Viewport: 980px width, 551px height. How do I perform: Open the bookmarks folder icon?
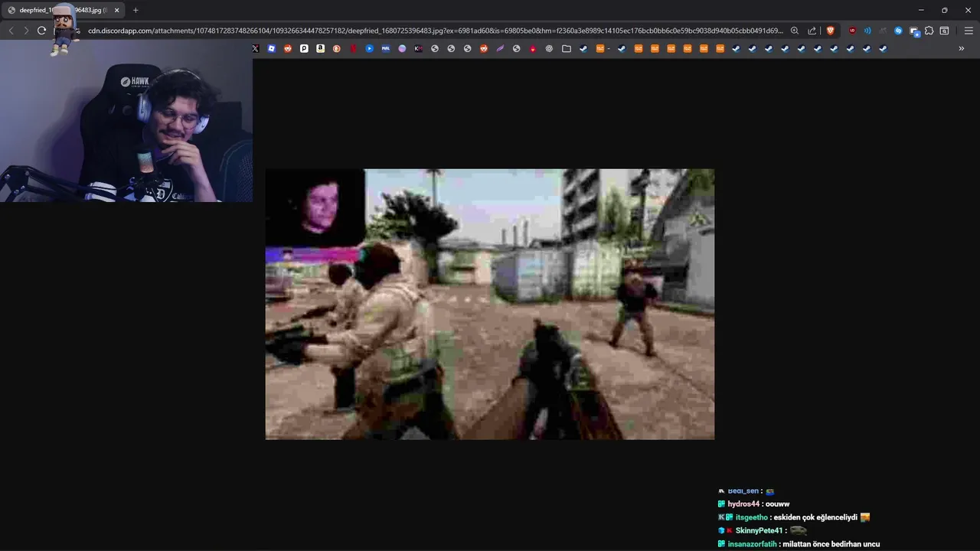[567, 48]
